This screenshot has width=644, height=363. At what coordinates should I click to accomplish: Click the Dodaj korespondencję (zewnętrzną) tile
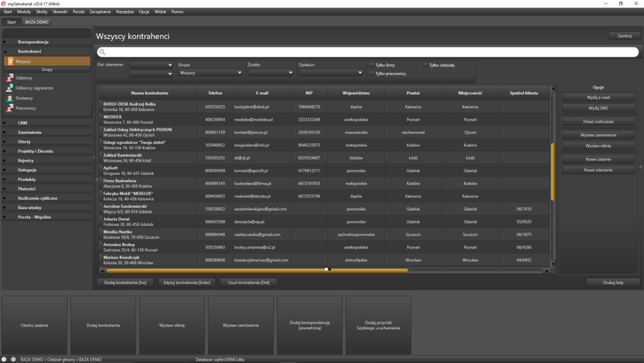[x=310, y=325]
